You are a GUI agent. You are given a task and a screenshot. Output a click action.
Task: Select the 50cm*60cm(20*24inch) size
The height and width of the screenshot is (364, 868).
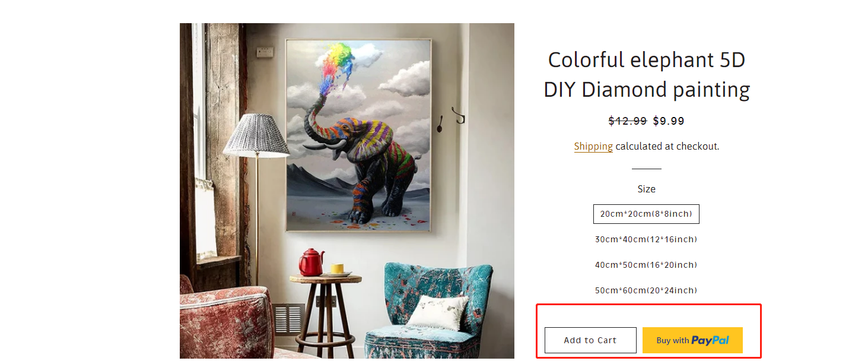tap(646, 290)
